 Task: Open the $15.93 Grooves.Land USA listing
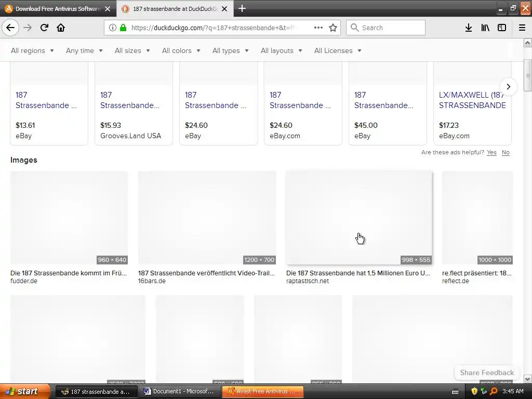[134, 103]
